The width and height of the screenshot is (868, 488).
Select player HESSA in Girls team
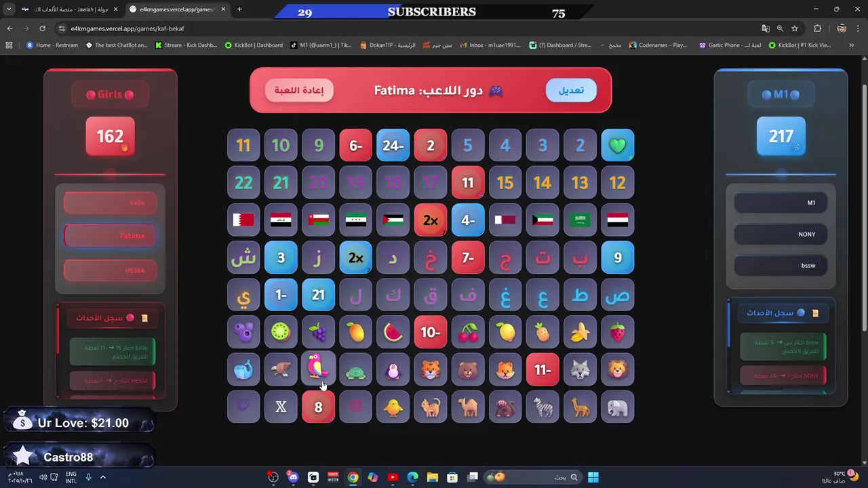pos(110,270)
